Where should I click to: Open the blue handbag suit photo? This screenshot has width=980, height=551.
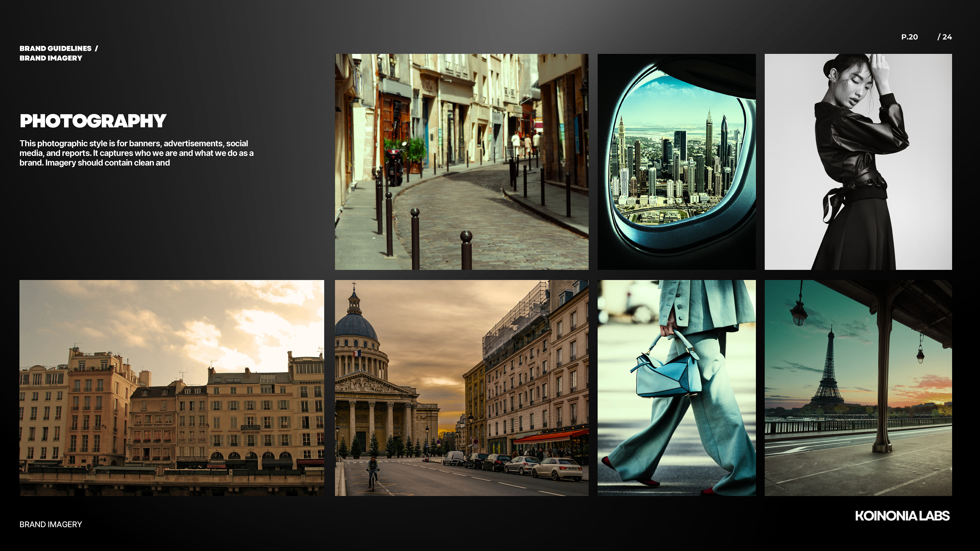click(x=676, y=388)
